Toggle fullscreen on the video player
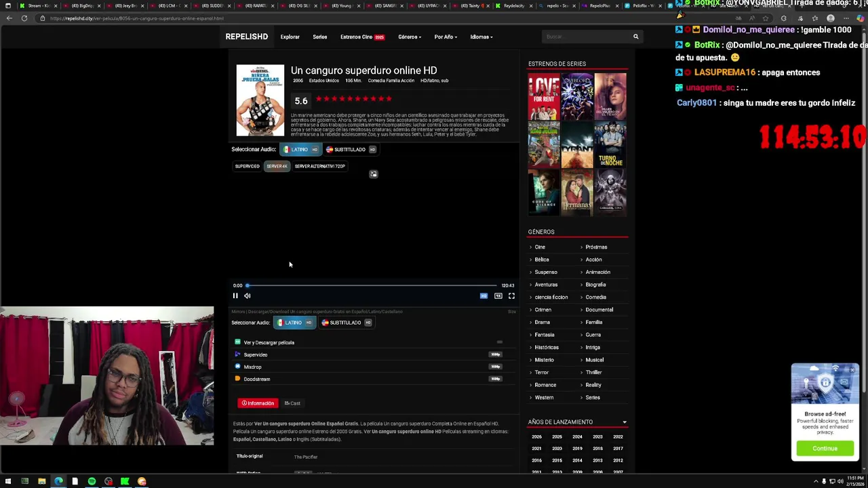Screen dimensions: 868x488 (x=511, y=296)
